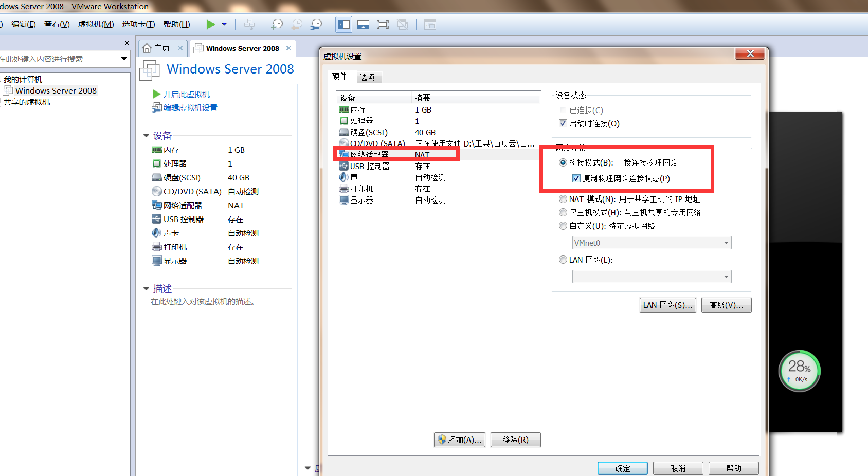The width and height of the screenshot is (868, 476).
Task: Select 显示器 row in settings device list
Action: 438,200
